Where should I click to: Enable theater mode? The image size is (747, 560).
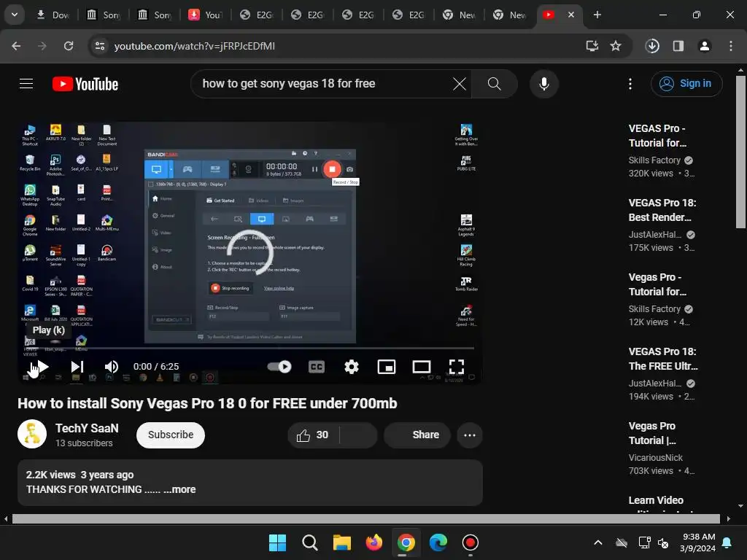421,366
